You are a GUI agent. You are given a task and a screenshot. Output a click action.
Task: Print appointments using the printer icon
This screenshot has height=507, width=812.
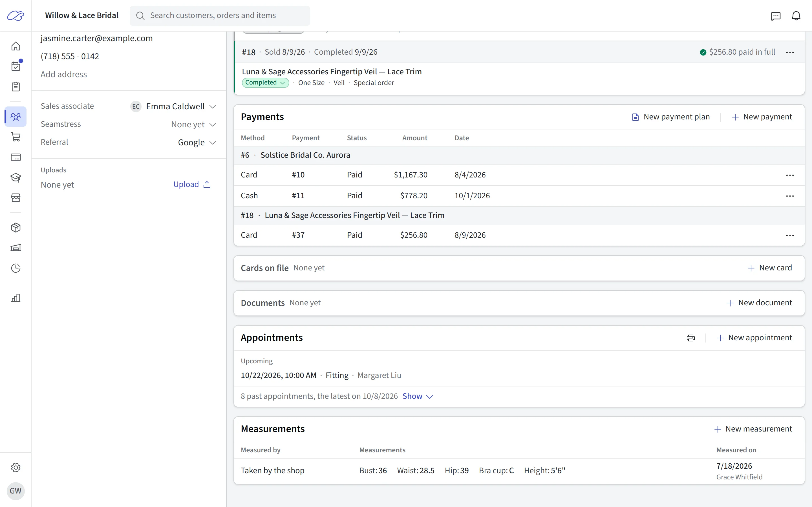pyautogui.click(x=690, y=338)
